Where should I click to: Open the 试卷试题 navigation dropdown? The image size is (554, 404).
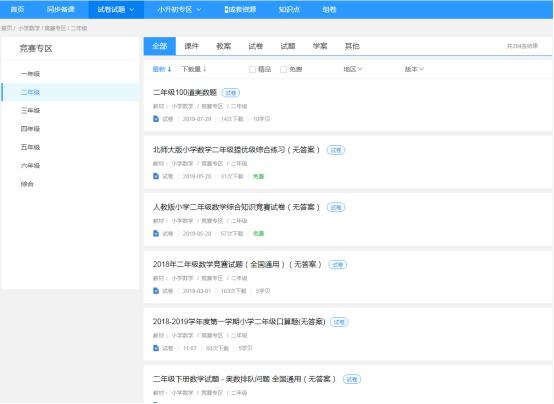(116, 10)
